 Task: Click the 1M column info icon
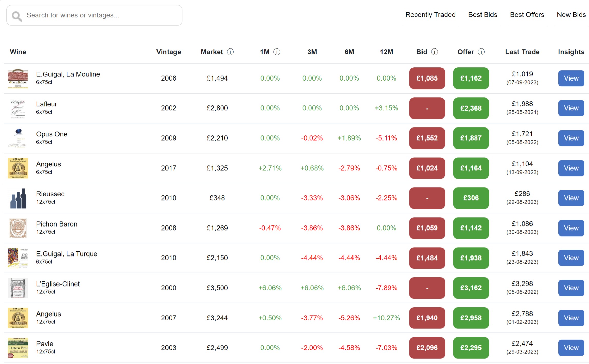[x=277, y=52]
